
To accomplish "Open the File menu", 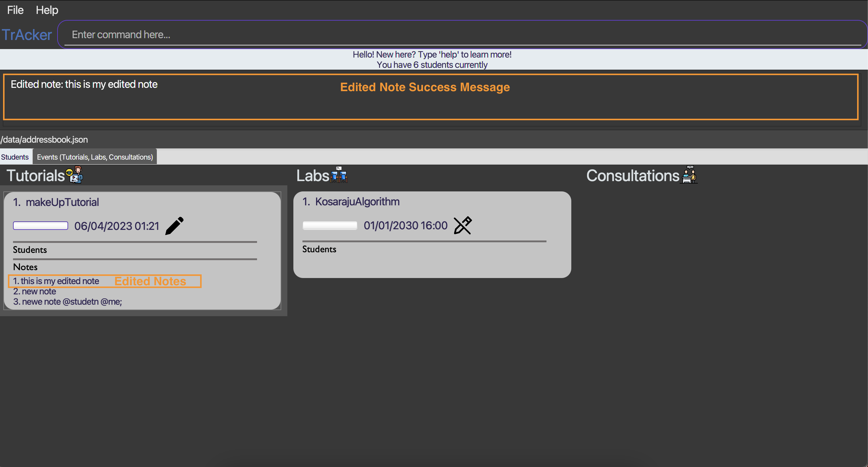I will 15,10.
